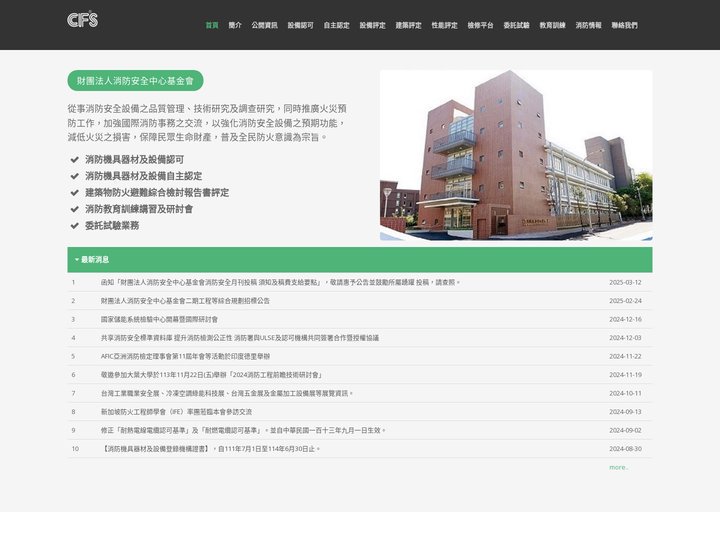Click the date 2024-09-02
This screenshot has height=540, width=720.
(625, 430)
